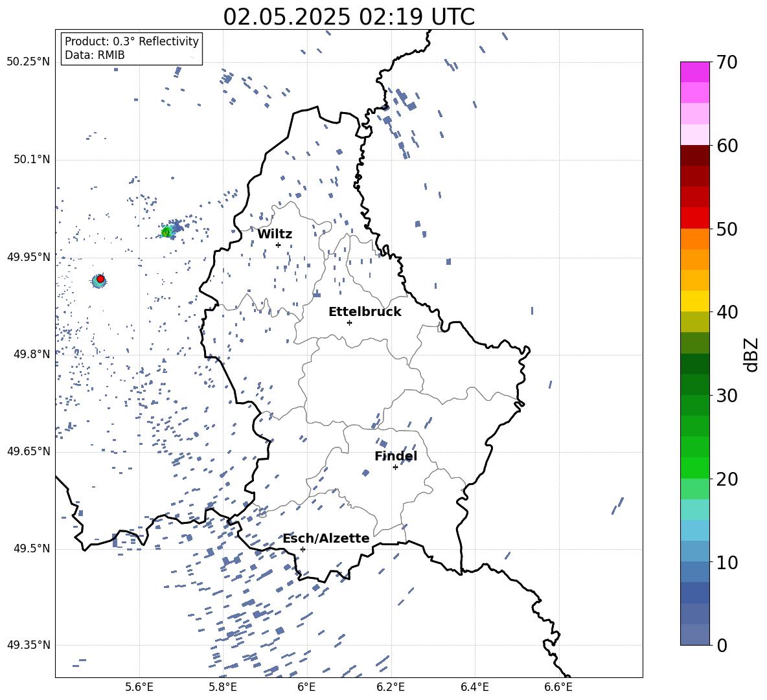
Task: Click the 30 tick on colorbar
Action: [x=727, y=396]
